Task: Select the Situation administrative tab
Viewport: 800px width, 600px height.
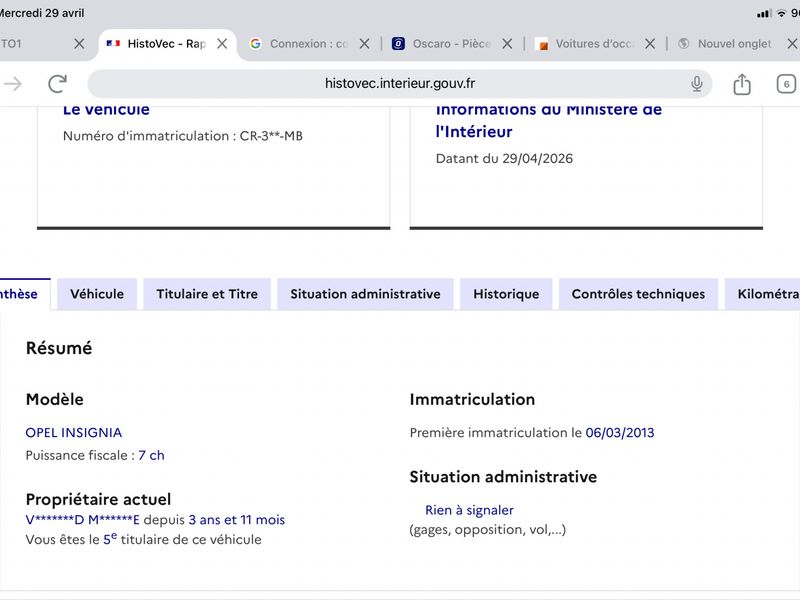Action: click(x=365, y=294)
